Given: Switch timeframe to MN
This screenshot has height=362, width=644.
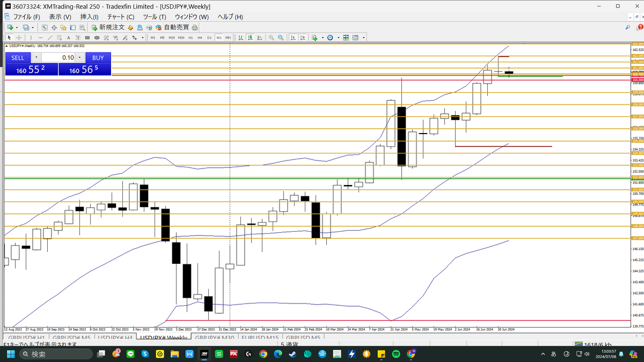Looking at the screenshot, I should point(228,38).
